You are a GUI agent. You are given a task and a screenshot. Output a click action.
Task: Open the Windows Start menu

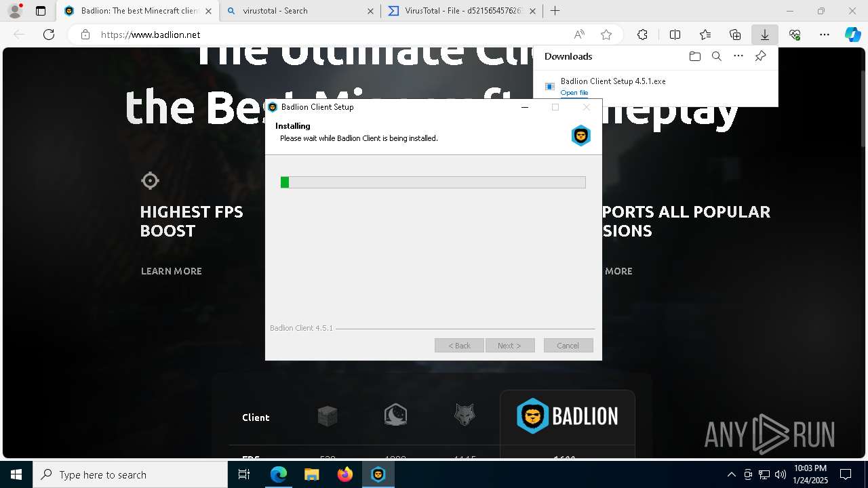[x=16, y=474]
